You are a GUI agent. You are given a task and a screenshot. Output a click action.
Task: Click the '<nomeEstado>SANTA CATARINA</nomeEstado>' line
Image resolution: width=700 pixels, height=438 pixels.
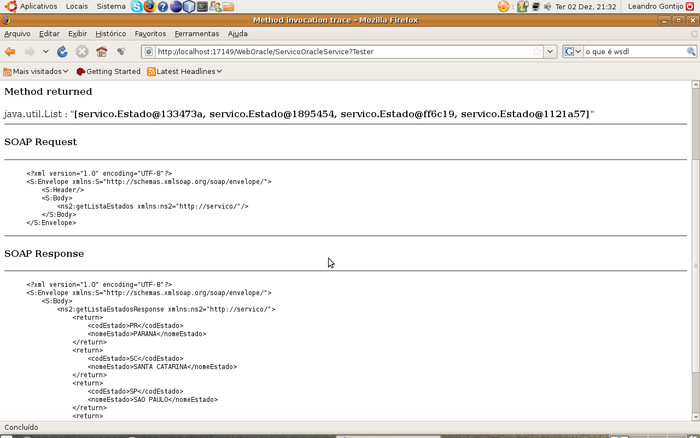coord(162,367)
